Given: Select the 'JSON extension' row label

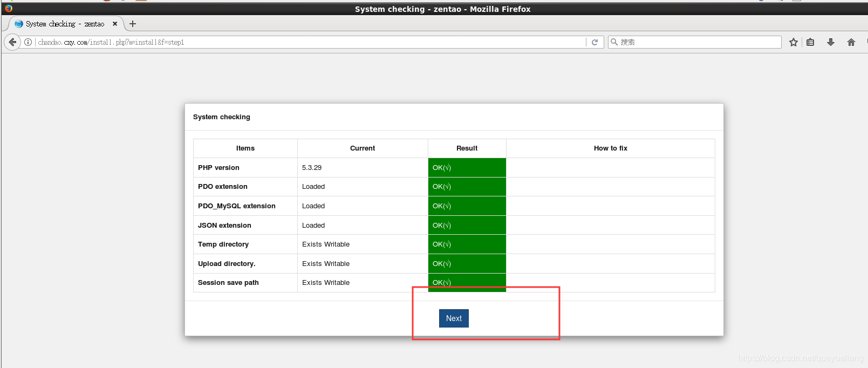Looking at the screenshot, I should (224, 226).
